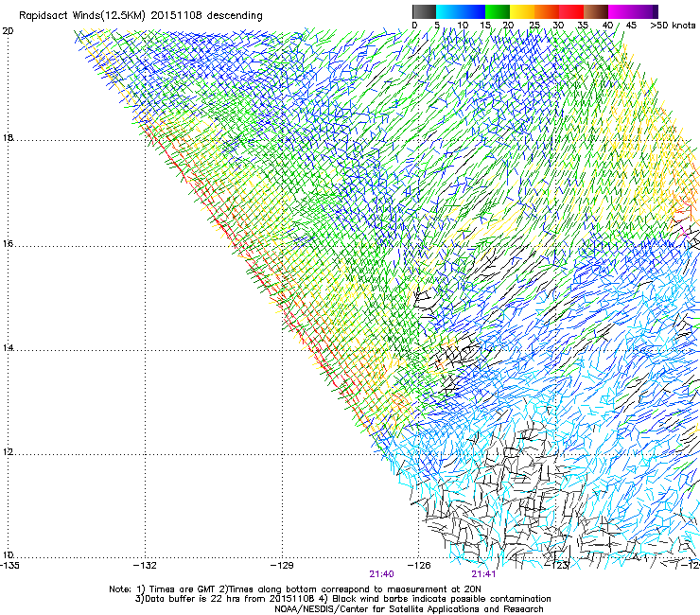This screenshot has height=615, width=700.
Task: Click the red 30-35 knots legend segment
Action: [x=571, y=11]
